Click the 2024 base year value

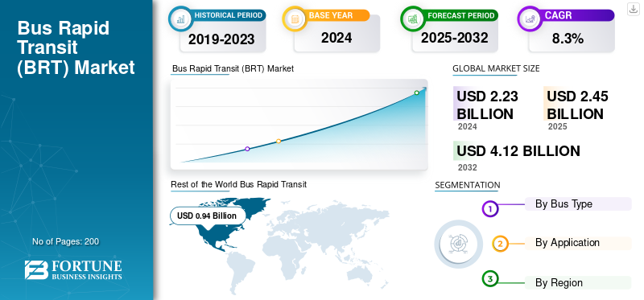pyautogui.click(x=336, y=38)
